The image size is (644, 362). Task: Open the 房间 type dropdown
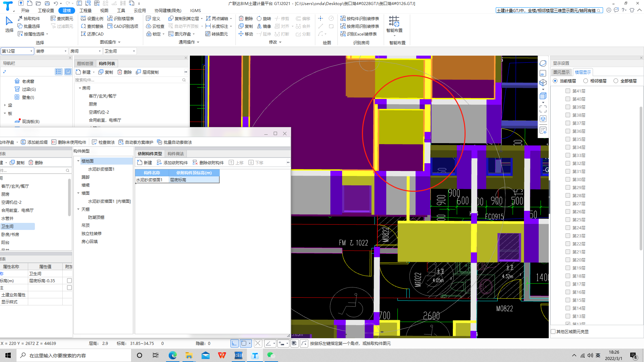point(86,51)
